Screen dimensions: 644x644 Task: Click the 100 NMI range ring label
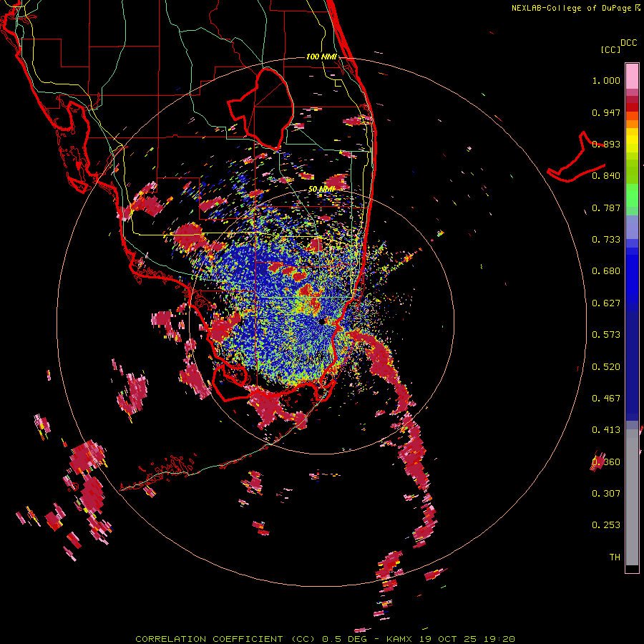(x=321, y=57)
